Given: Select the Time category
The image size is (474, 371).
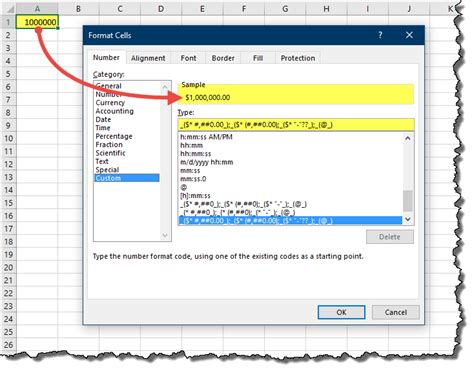Looking at the screenshot, I should (x=103, y=128).
